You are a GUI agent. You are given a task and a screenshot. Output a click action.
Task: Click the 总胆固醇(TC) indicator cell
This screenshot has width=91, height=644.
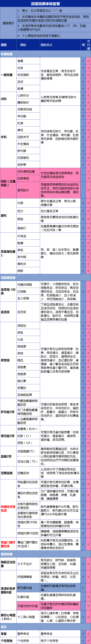tap(28, 451)
